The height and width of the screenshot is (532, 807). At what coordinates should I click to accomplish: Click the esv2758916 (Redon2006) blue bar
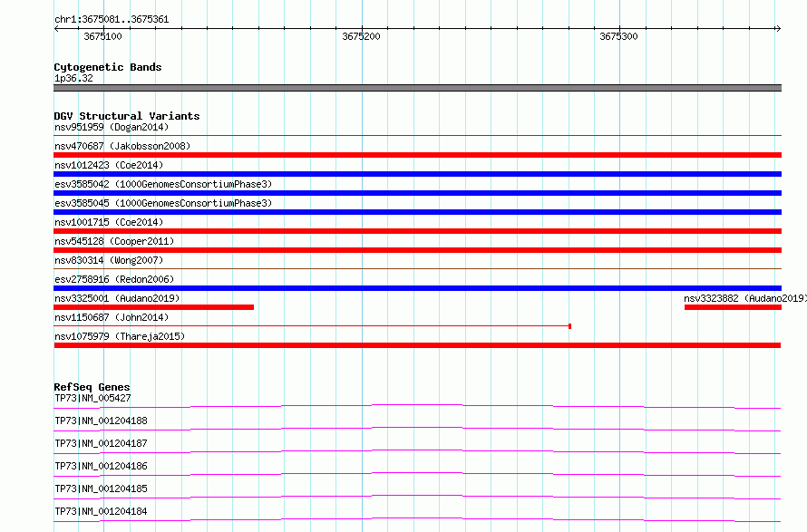417,288
